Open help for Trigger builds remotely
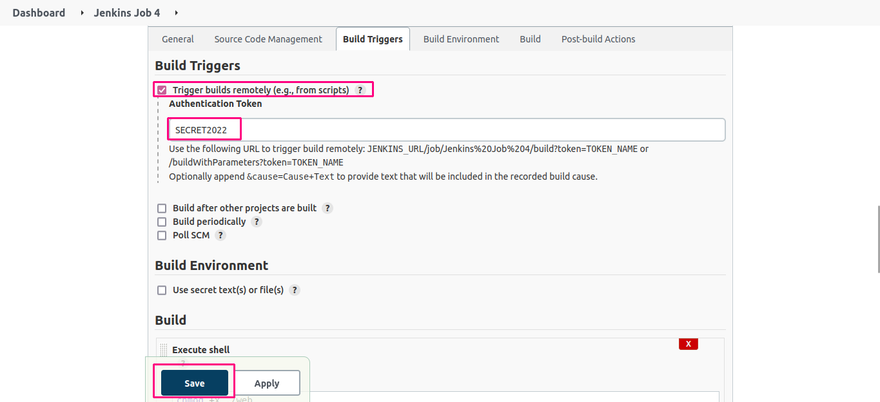 click(x=360, y=90)
